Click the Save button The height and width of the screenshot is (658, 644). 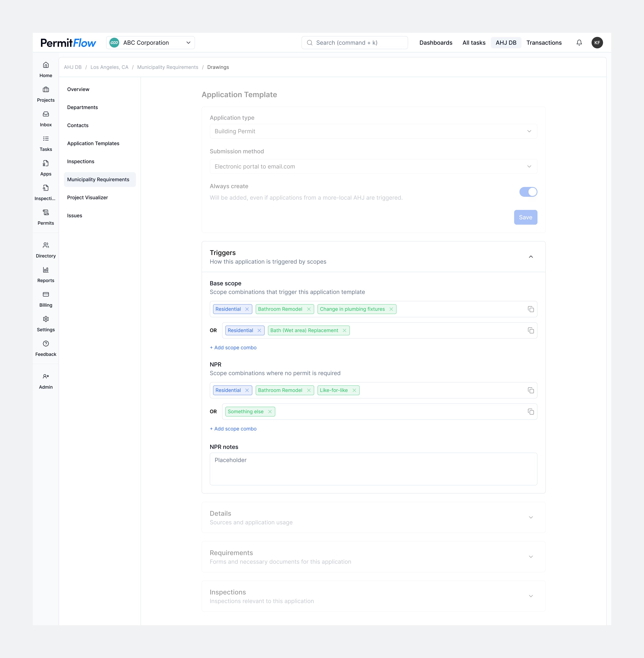(526, 217)
